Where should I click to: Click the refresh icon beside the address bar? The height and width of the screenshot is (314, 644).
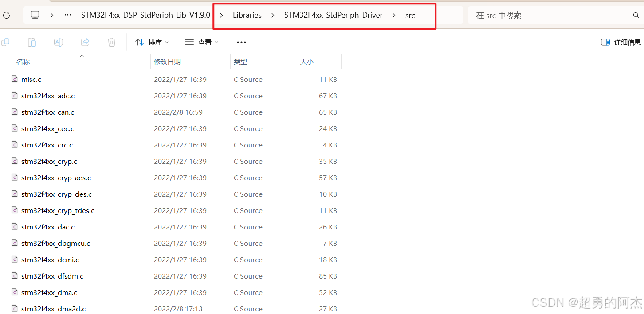click(6, 15)
